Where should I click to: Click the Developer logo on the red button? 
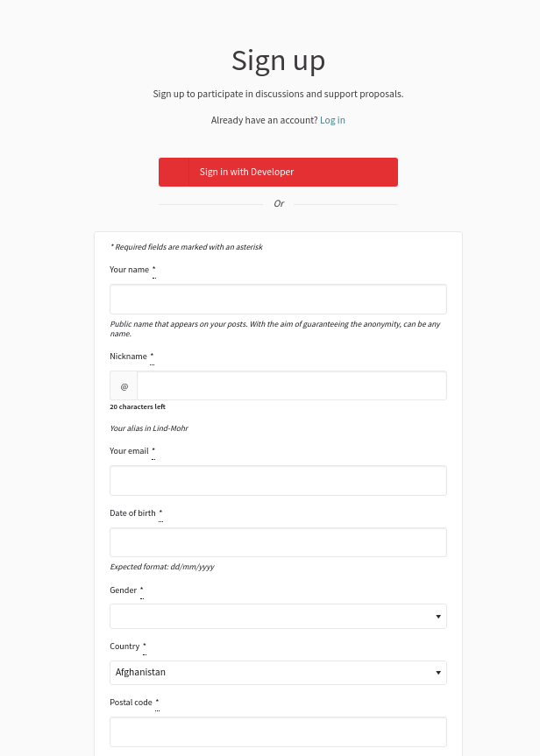(173, 172)
